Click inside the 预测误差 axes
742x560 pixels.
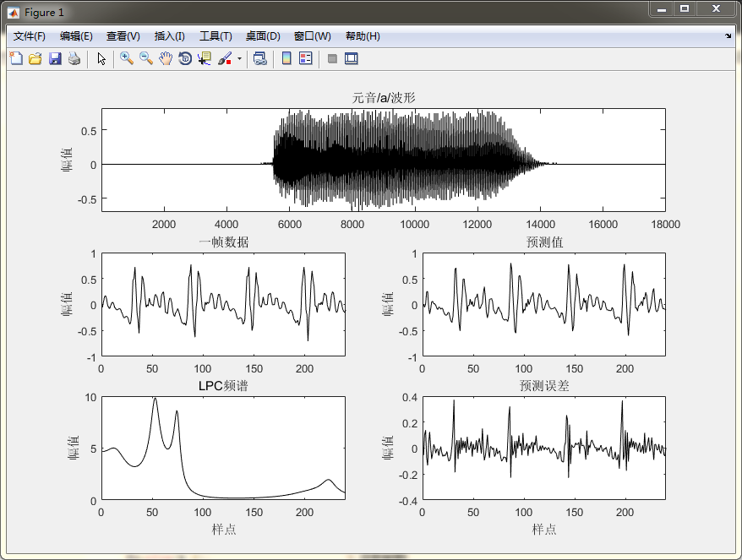(544, 448)
